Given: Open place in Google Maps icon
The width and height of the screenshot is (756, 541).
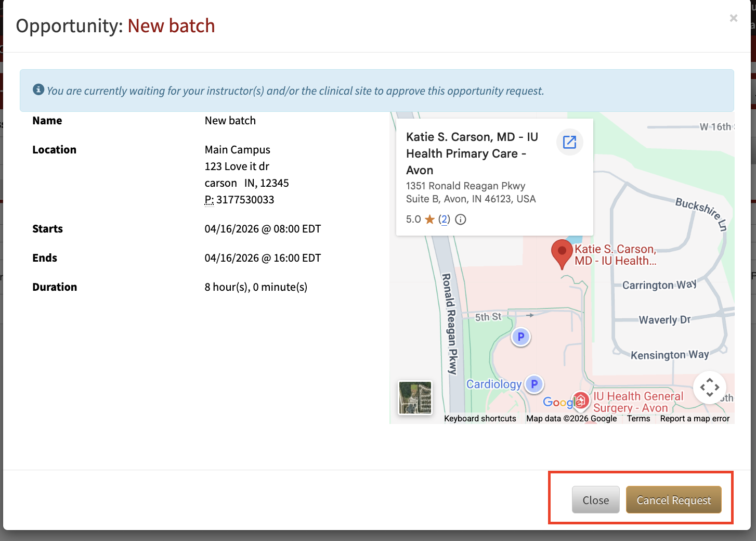Looking at the screenshot, I should click(x=570, y=142).
